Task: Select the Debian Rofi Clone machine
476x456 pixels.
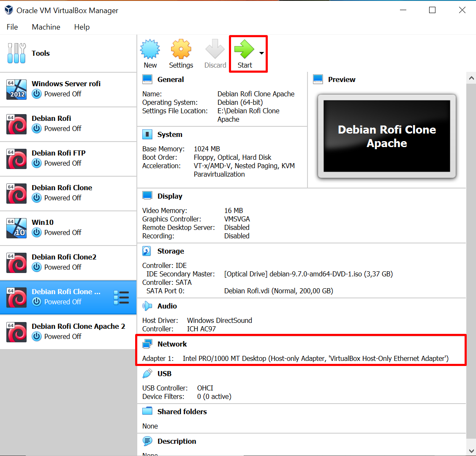Action: click(x=68, y=193)
